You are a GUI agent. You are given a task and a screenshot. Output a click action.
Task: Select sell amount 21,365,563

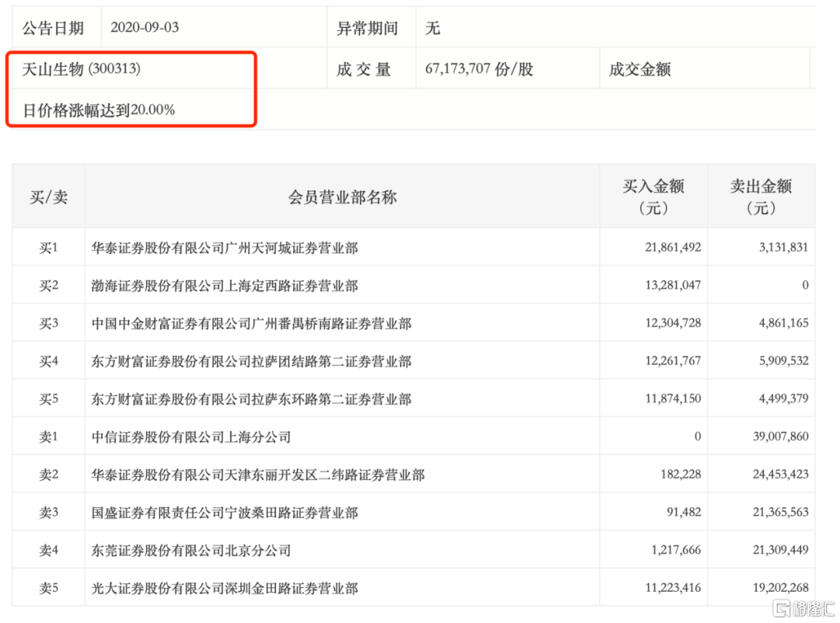coord(781,512)
